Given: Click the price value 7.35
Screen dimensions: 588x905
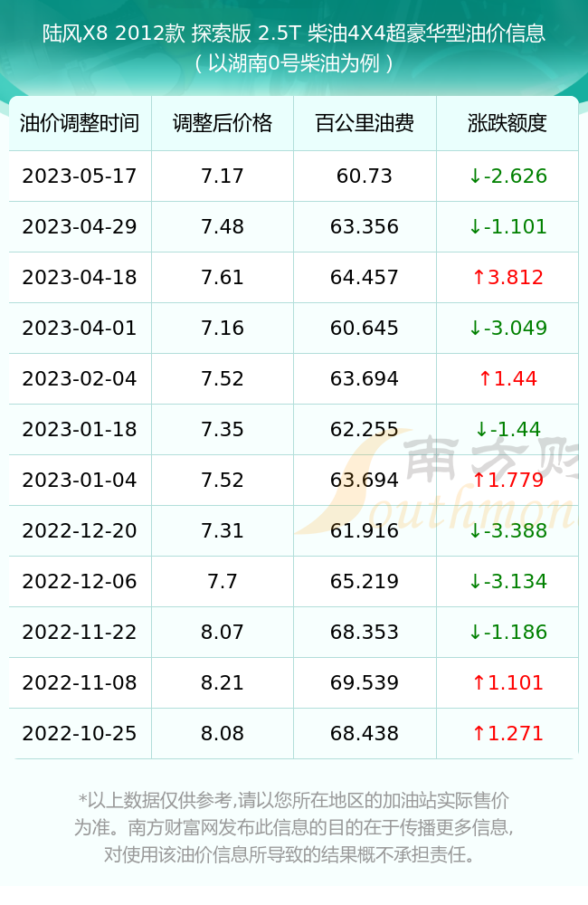Looking at the screenshot, I should coord(223,430).
